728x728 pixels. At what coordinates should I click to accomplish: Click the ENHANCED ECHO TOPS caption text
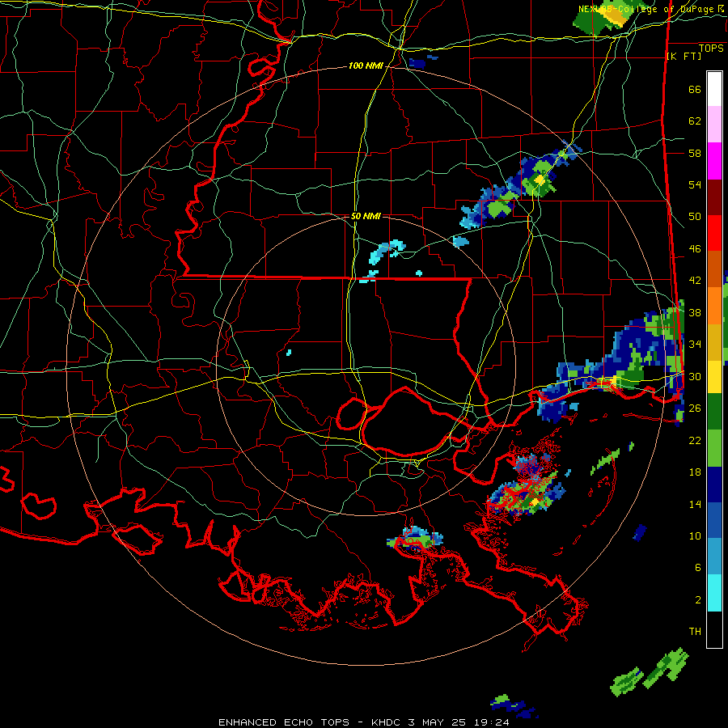[284, 722]
